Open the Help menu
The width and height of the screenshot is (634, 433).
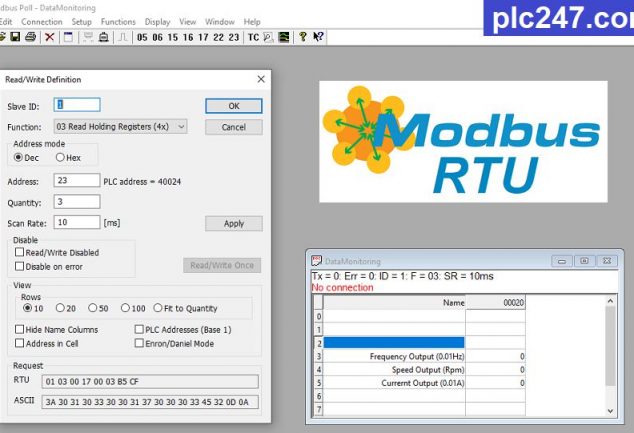click(252, 22)
